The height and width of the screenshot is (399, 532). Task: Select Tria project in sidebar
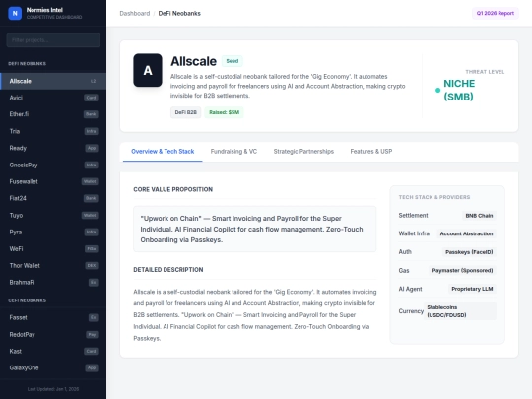(x=53, y=131)
